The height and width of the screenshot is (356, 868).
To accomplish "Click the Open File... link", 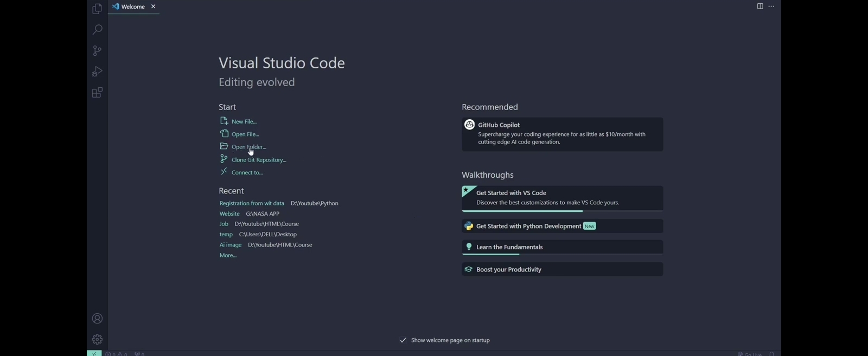I will tap(245, 134).
